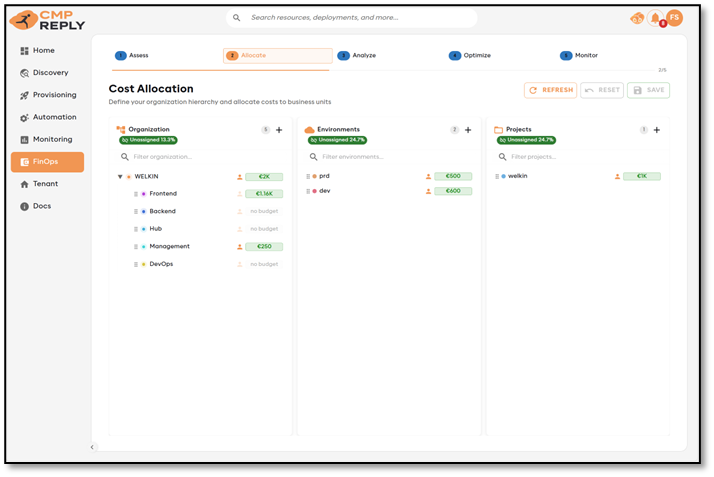Navigate to Discovery in sidebar
This screenshot has height=477, width=714.
pyautogui.click(x=50, y=73)
